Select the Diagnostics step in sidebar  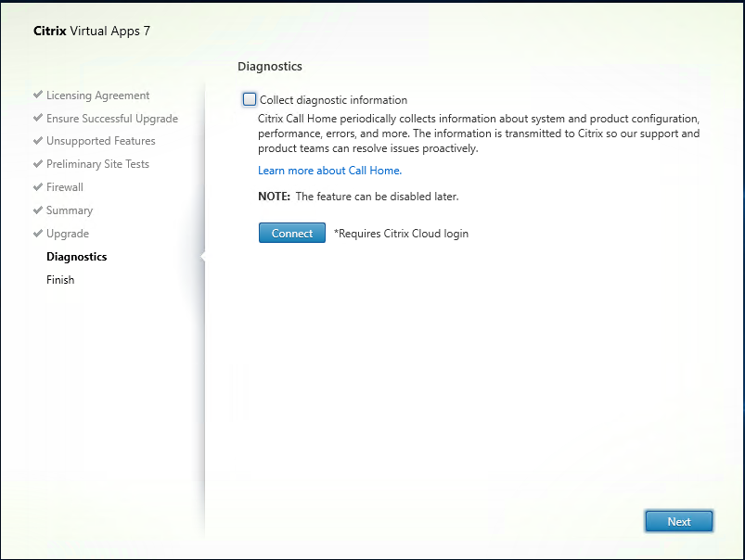point(76,257)
